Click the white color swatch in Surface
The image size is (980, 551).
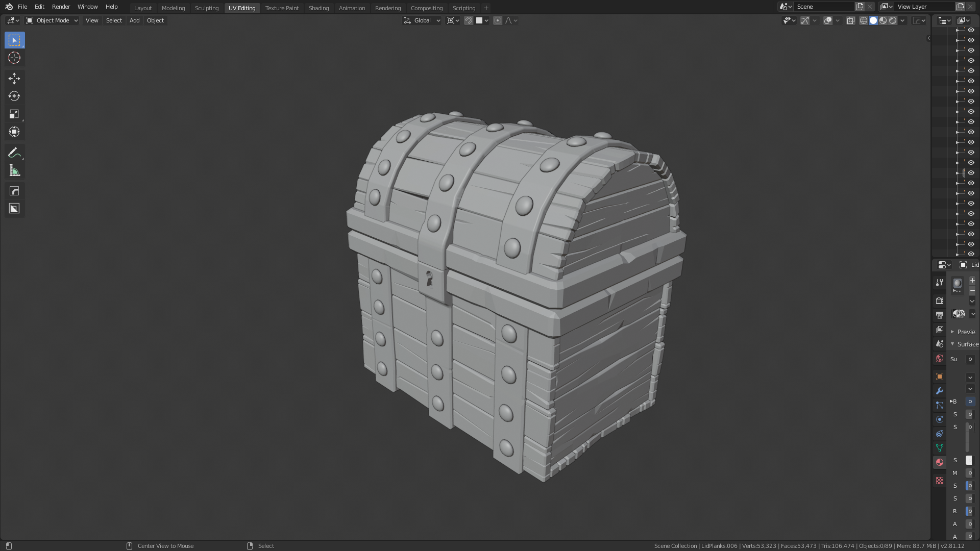click(x=969, y=460)
